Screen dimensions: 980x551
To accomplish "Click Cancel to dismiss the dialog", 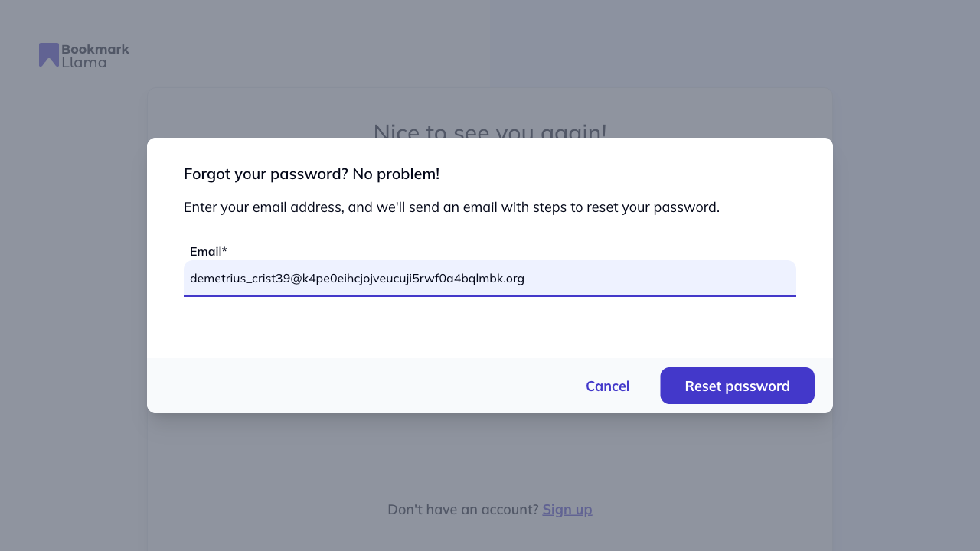I will [x=607, y=386].
